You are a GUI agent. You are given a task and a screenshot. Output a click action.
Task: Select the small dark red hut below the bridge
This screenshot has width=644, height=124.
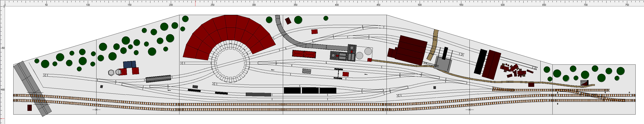pos(29,108)
